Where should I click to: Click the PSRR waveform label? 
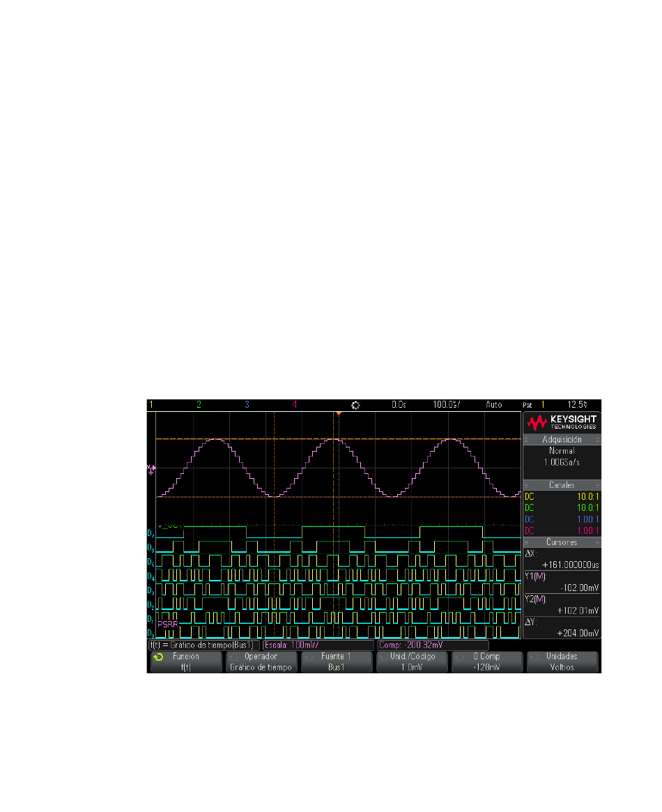(x=168, y=624)
